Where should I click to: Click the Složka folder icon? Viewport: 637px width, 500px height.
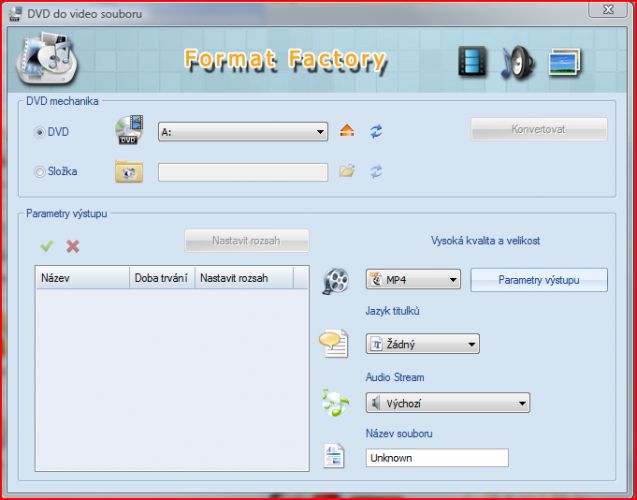tap(129, 172)
